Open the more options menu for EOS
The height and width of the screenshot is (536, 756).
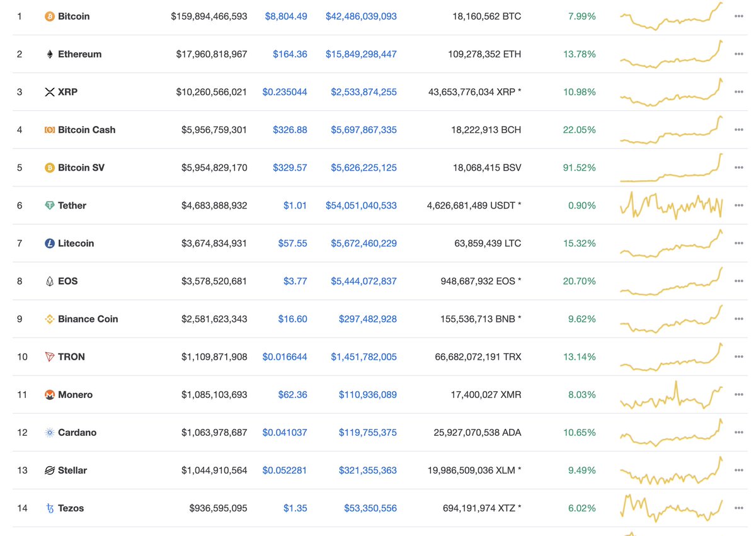(739, 281)
